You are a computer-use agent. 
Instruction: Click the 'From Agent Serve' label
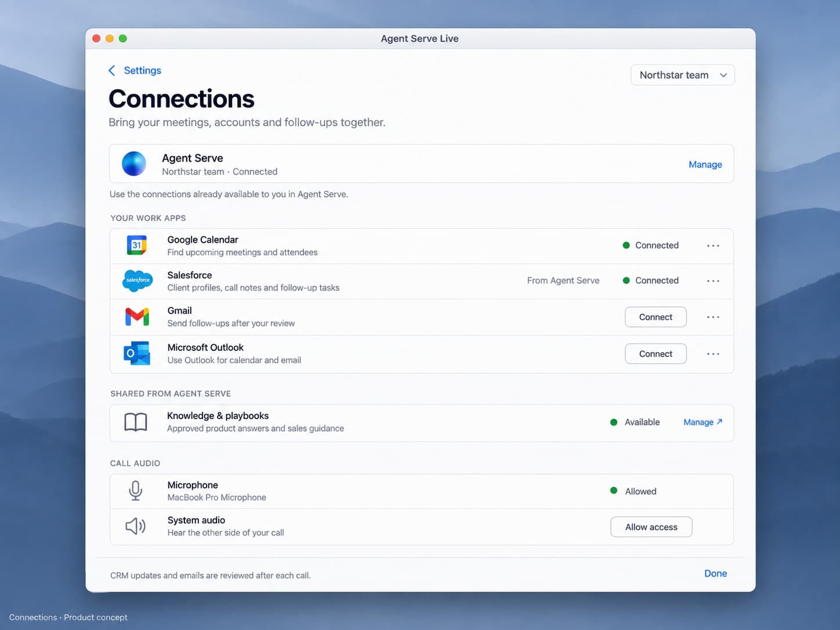click(x=563, y=281)
